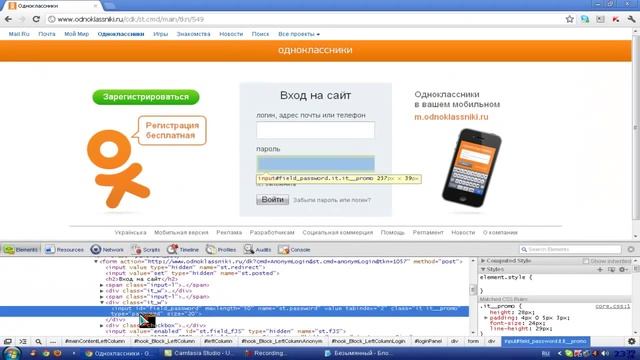Click the Kaspersky extension icon in toolbar
The height and width of the screenshot is (360, 640).
(616, 19)
